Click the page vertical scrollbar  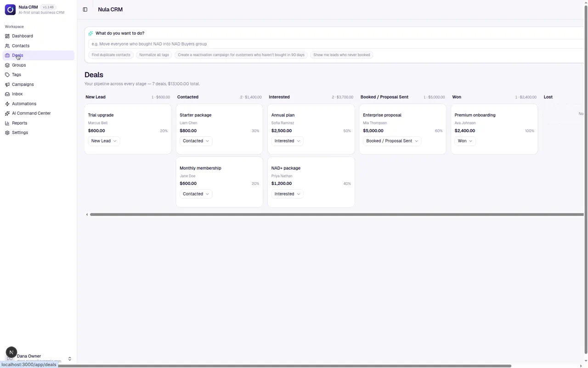point(586,179)
